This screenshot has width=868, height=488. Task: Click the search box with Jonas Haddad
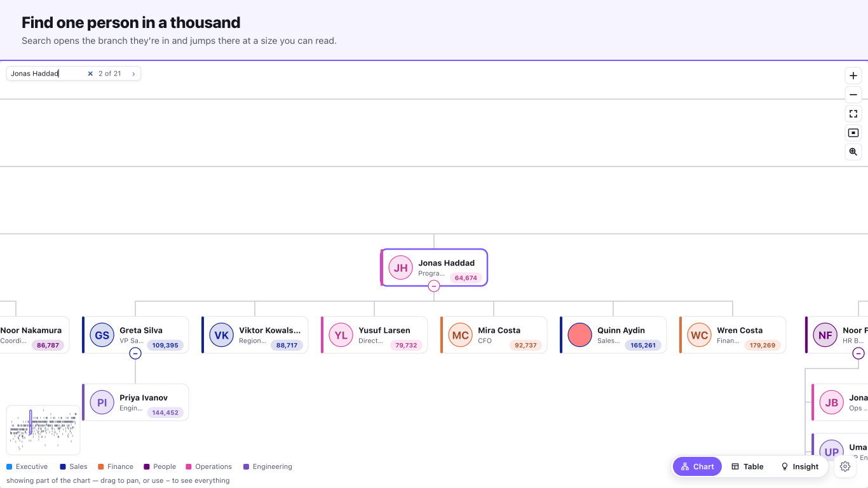tap(46, 74)
